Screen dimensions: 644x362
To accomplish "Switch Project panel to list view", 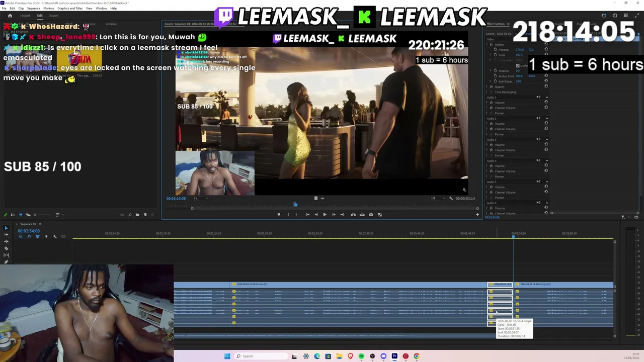I will (x=13, y=215).
